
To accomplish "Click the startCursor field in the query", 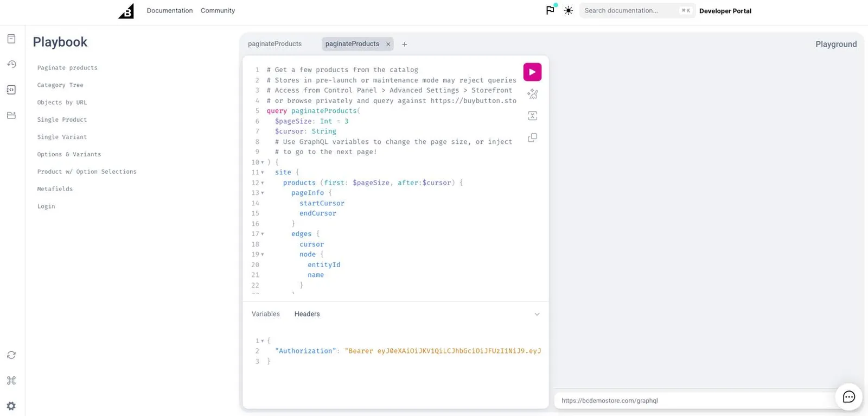I will 322,203.
